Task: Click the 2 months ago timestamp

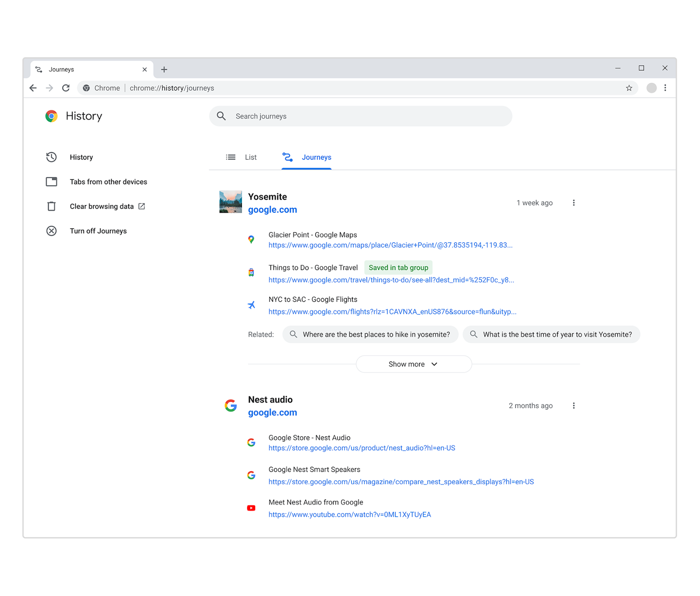Action: (531, 406)
